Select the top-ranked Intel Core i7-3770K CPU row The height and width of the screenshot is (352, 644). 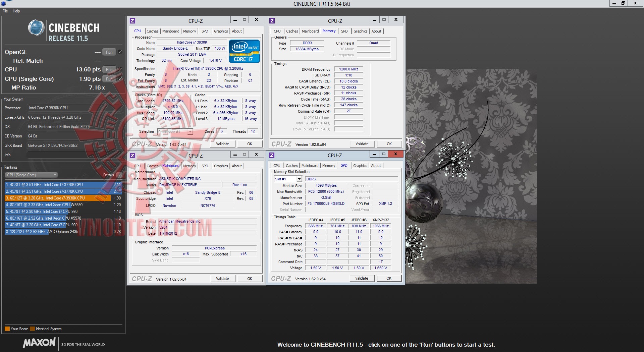[63, 185]
